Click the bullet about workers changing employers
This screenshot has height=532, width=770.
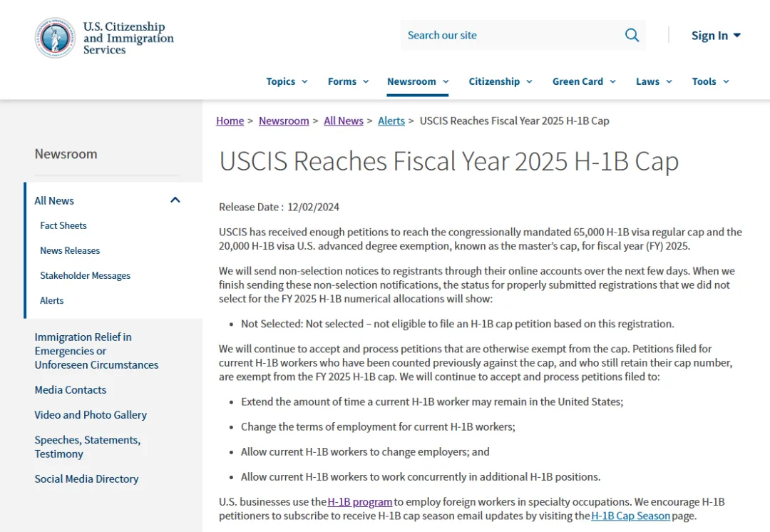[x=365, y=452]
